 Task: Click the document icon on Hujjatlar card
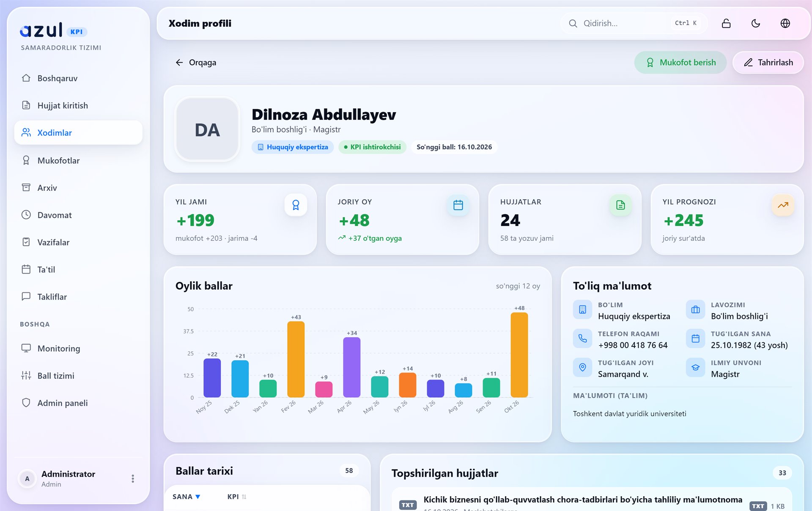click(x=620, y=205)
